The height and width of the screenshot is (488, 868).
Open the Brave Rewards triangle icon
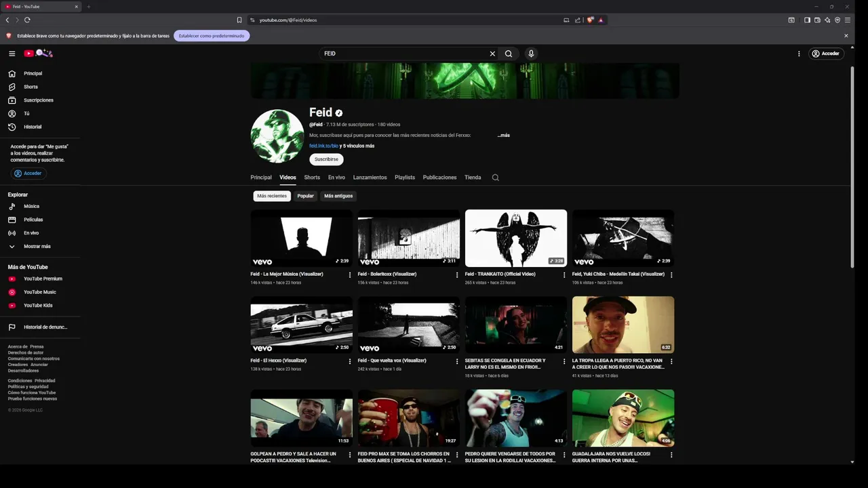click(x=601, y=20)
